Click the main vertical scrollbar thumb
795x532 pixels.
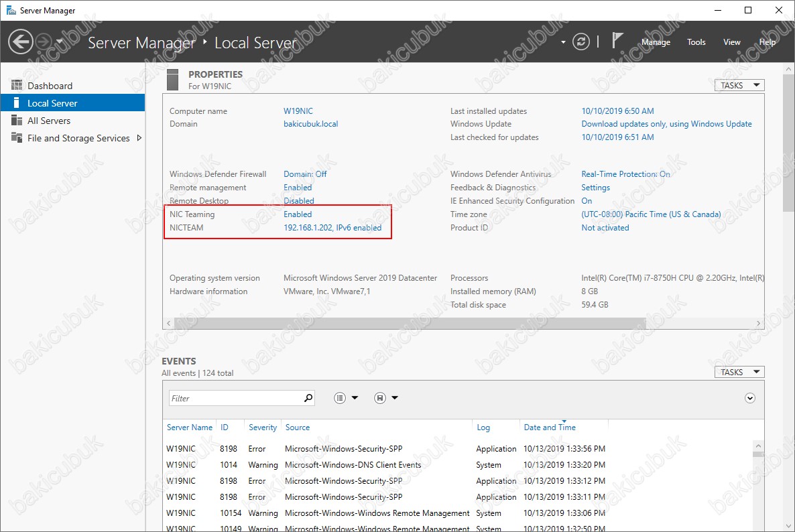(x=788, y=142)
